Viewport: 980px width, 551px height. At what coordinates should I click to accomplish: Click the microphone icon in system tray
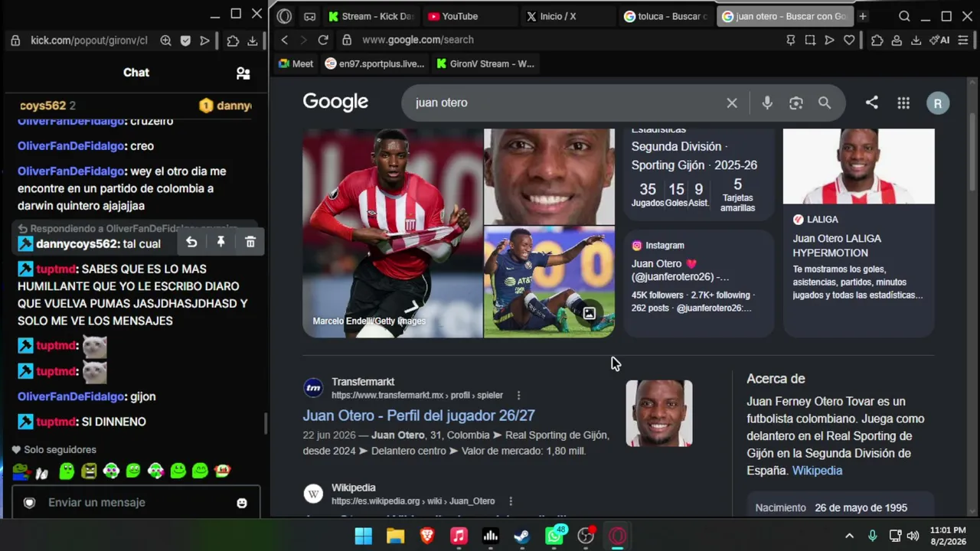[872, 536]
